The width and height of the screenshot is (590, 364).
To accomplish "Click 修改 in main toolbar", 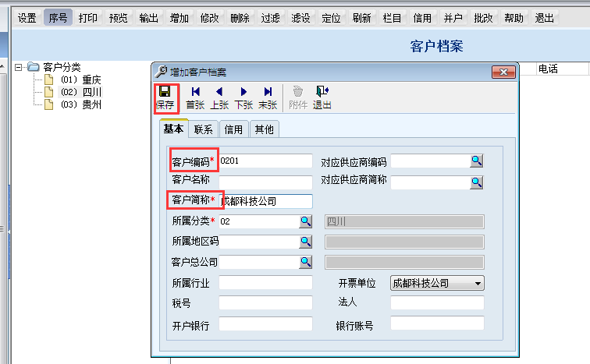I will [x=210, y=18].
